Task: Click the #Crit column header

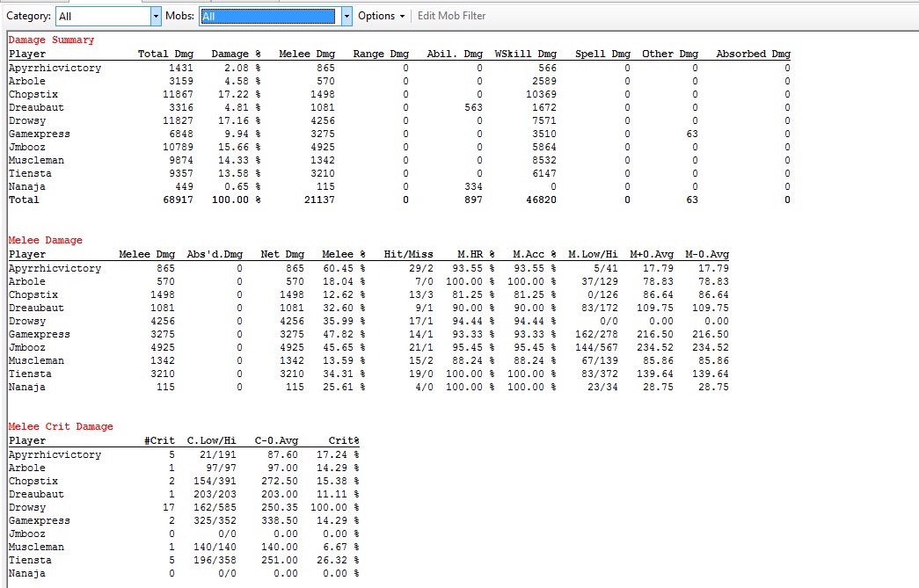Action: 159,441
